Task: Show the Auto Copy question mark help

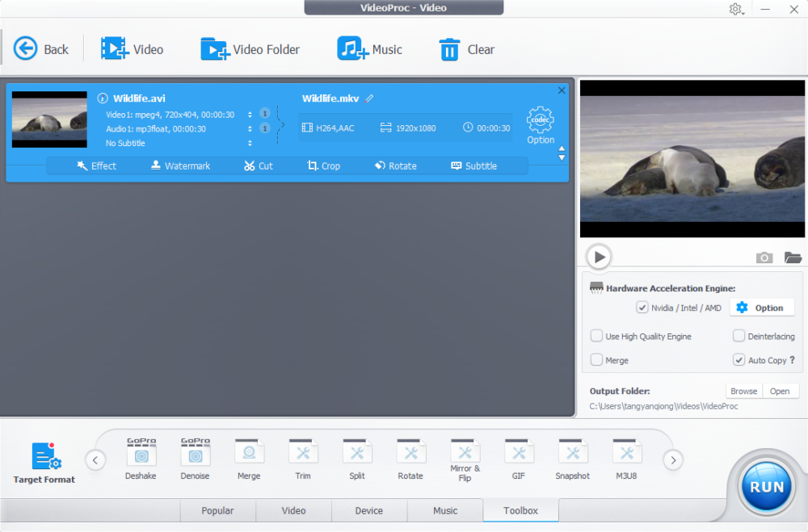Action: click(792, 359)
